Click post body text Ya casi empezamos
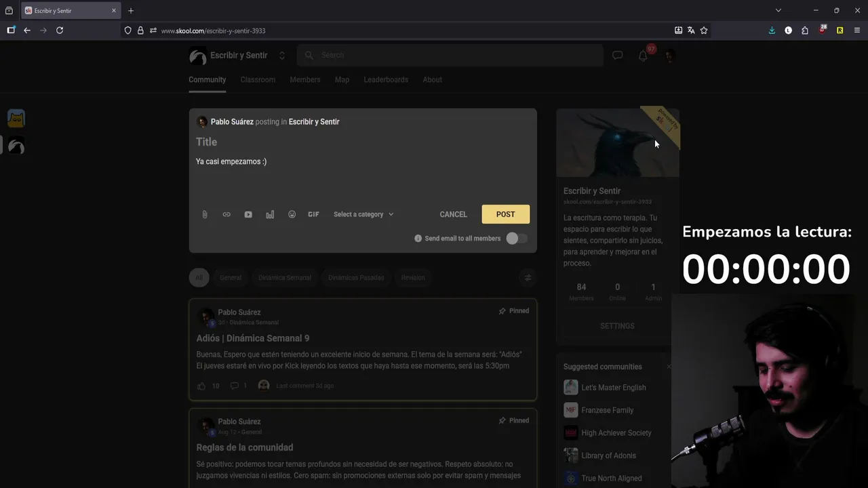The width and height of the screenshot is (868, 488). 231,161
